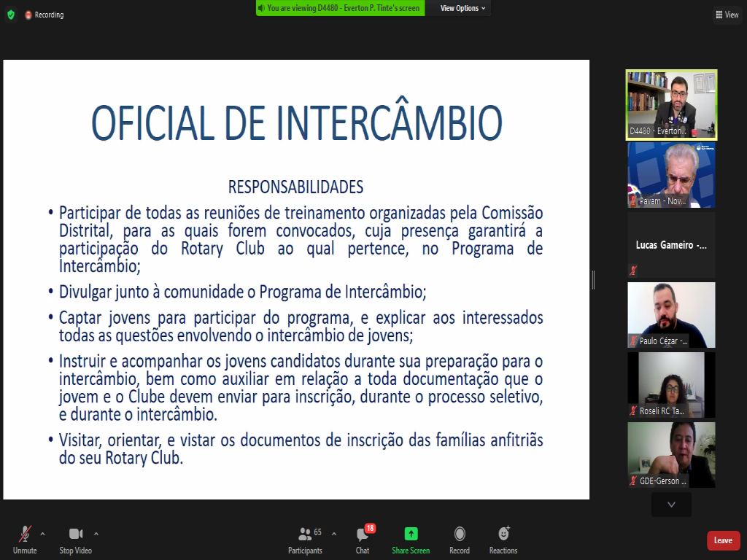Start recording with the Record icon
This screenshot has width=747, height=560.
(460, 540)
